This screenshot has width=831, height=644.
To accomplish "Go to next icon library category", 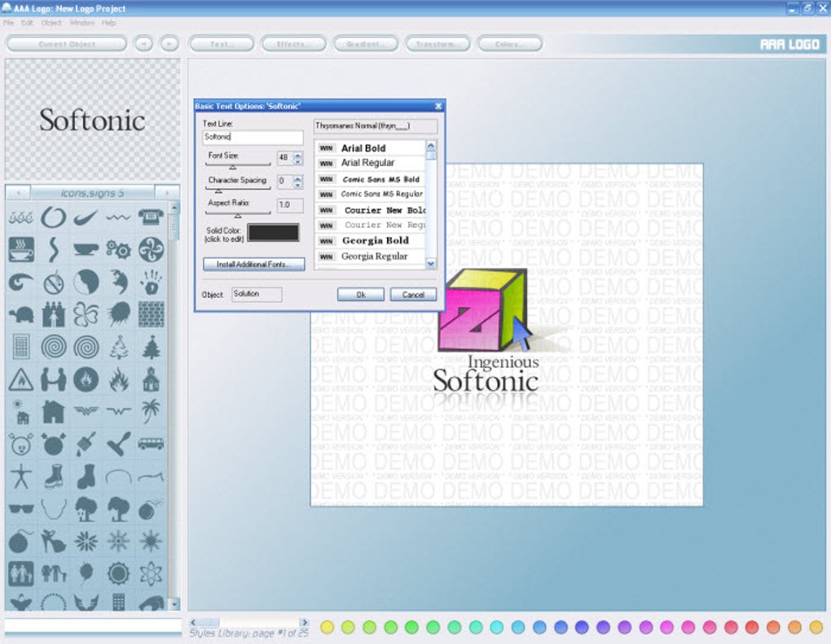I will click(x=167, y=193).
